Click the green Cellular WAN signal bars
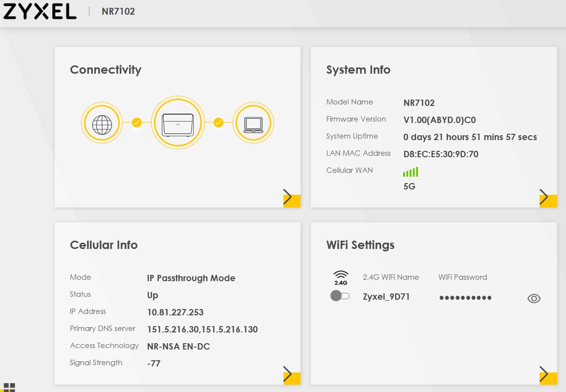The image size is (566, 392). pyautogui.click(x=411, y=172)
